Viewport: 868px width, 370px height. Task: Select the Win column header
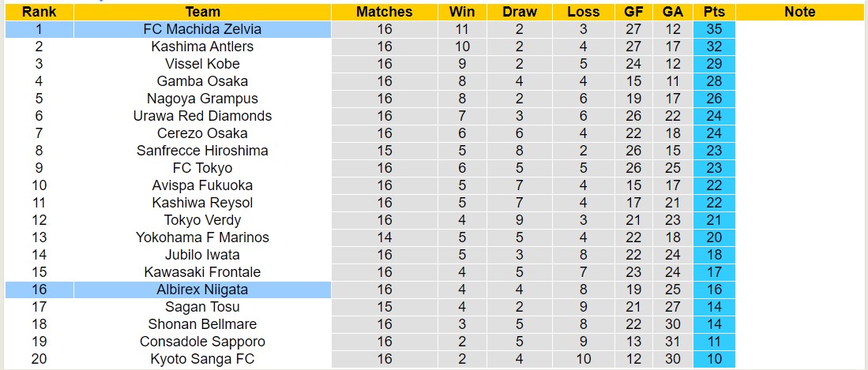click(x=461, y=12)
